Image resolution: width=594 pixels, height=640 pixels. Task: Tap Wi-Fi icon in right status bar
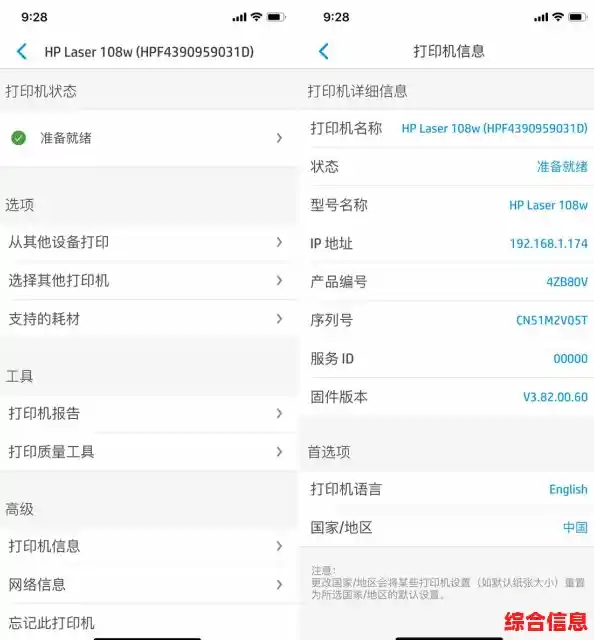point(558,17)
